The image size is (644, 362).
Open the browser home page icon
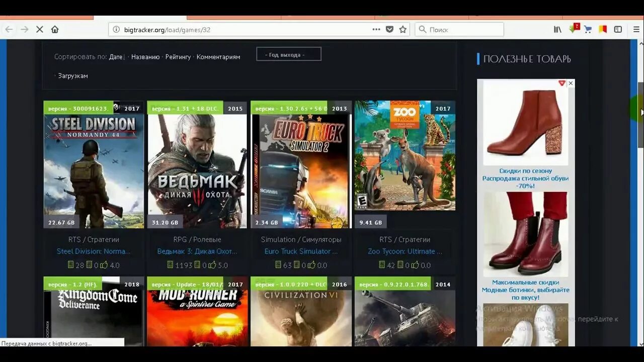click(55, 30)
